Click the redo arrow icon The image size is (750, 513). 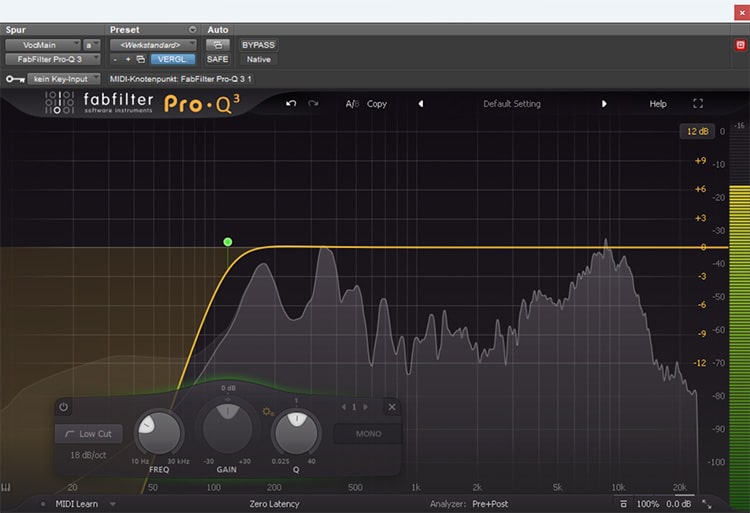(313, 103)
